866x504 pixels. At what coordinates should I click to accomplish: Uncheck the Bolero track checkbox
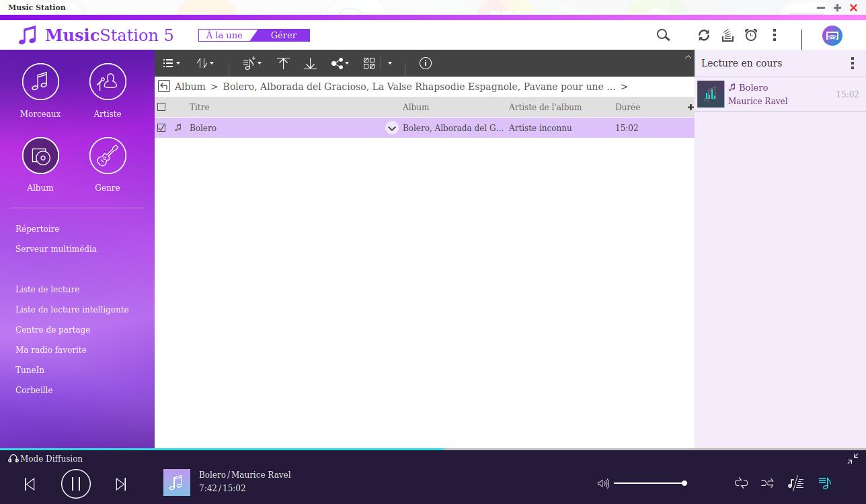161,128
